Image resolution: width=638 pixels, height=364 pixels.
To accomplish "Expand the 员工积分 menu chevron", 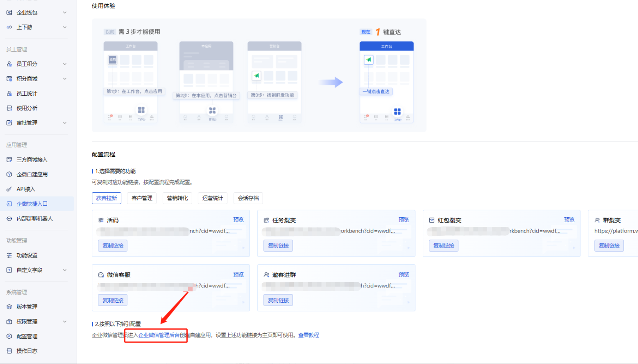I will tap(65, 64).
